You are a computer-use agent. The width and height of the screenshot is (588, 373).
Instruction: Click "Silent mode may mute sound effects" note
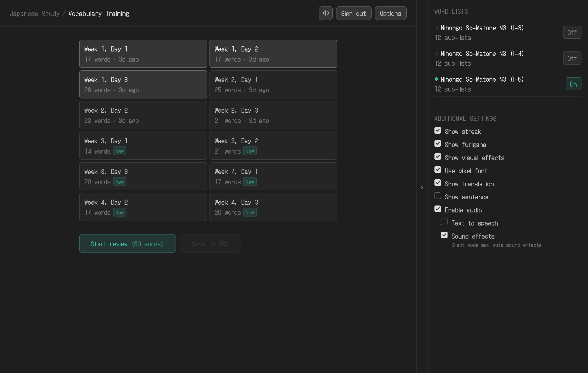coord(496,245)
